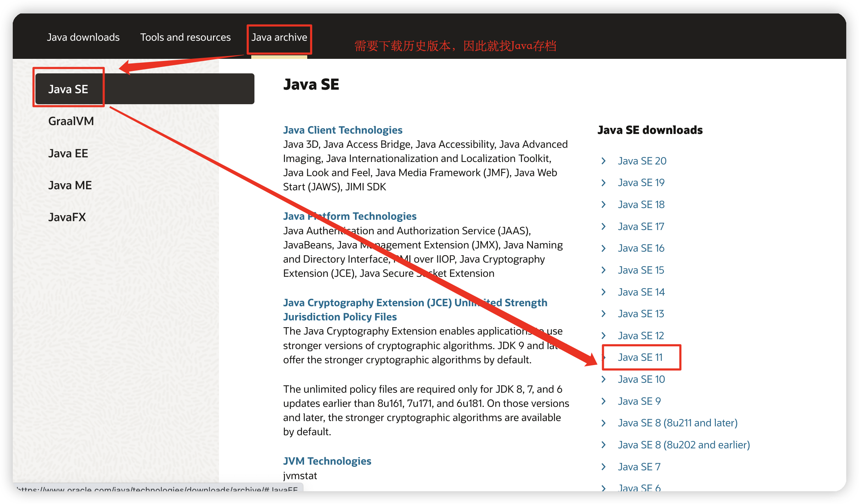Open the Java SE 16 download link

[641, 248]
